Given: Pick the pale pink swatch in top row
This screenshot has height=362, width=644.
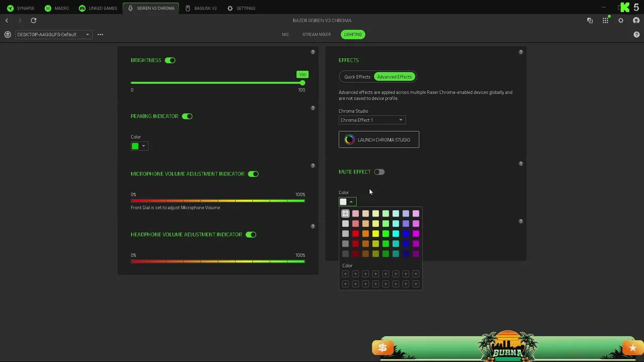Looking at the screenshot, I should (355, 214).
